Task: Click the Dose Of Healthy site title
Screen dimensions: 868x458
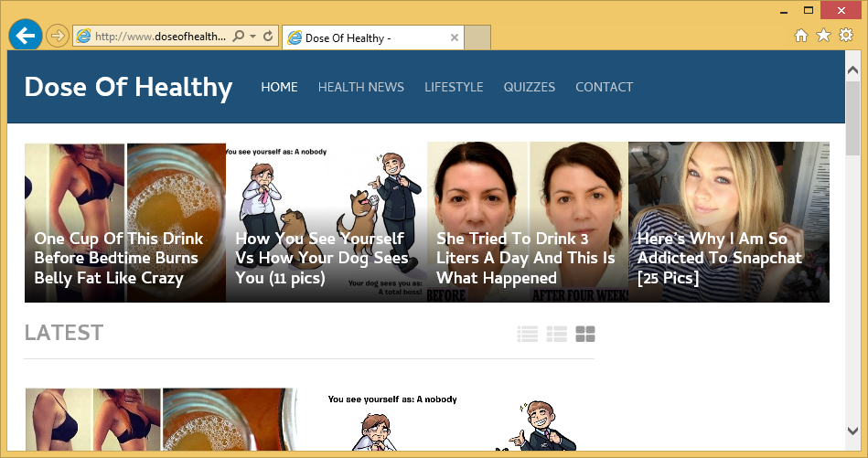Action: (128, 88)
